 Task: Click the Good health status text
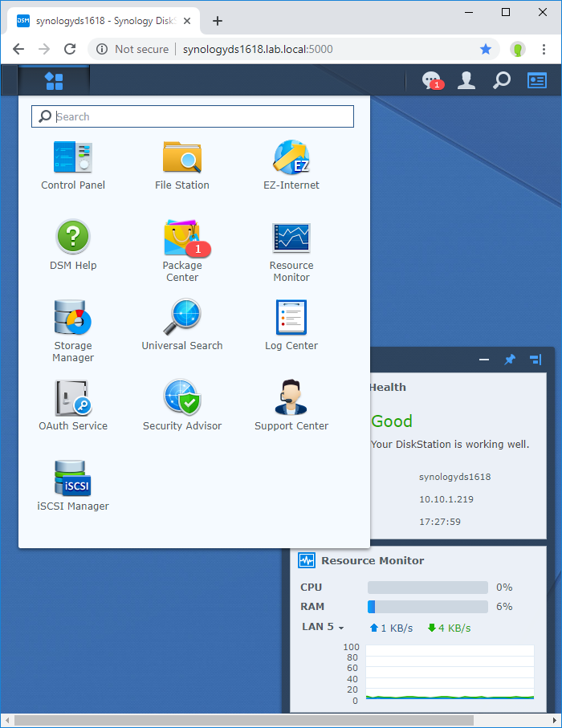tap(392, 421)
